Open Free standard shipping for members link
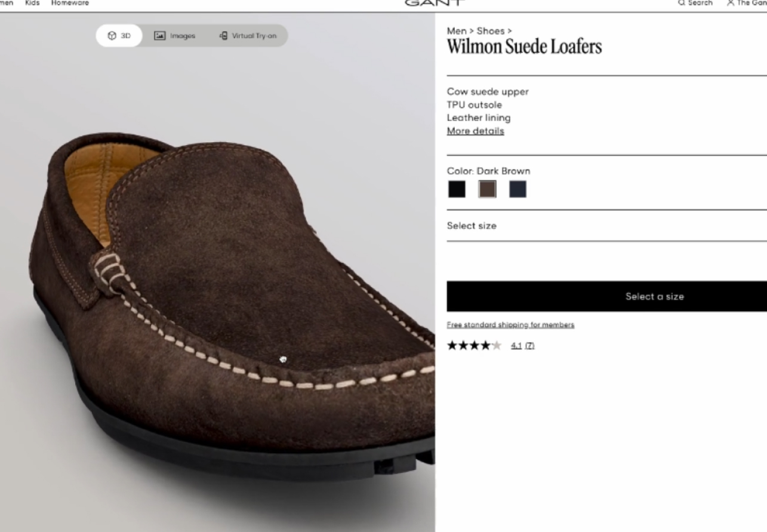Screen dimensions: 767x532 pyautogui.click(x=510, y=324)
